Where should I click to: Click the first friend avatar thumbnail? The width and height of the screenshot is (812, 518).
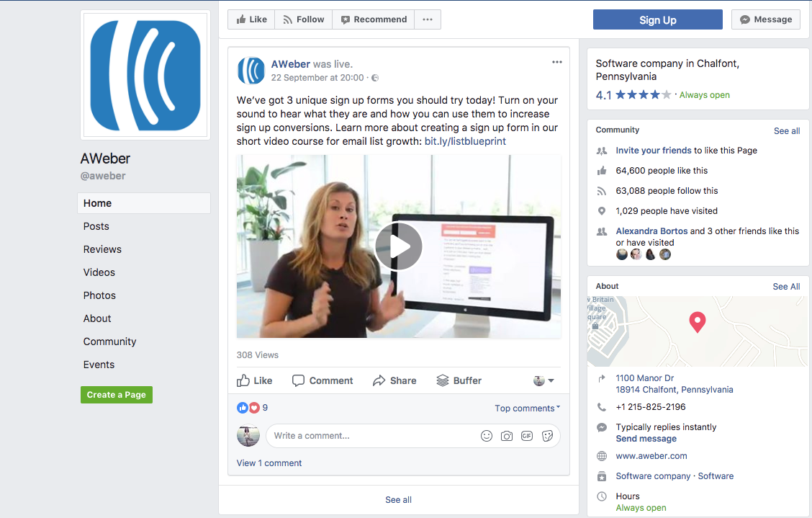coord(622,254)
